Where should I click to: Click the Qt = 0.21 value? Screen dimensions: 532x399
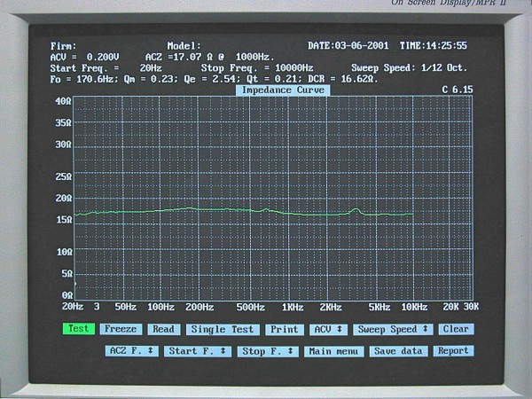coord(273,79)
